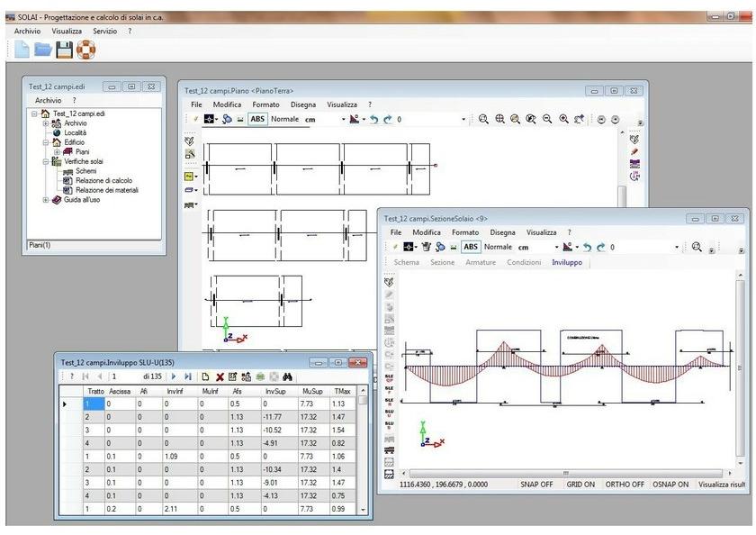The width and height of the screenshot is (756, 535).
Task: Click the New document icon in main toolbar
Action: pos(22,51)
